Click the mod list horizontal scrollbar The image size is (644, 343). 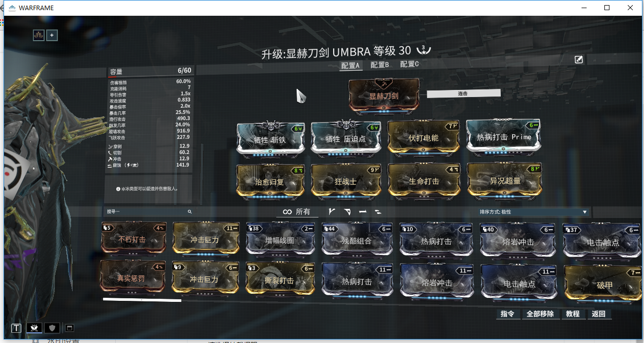click(x=142, y=300)
